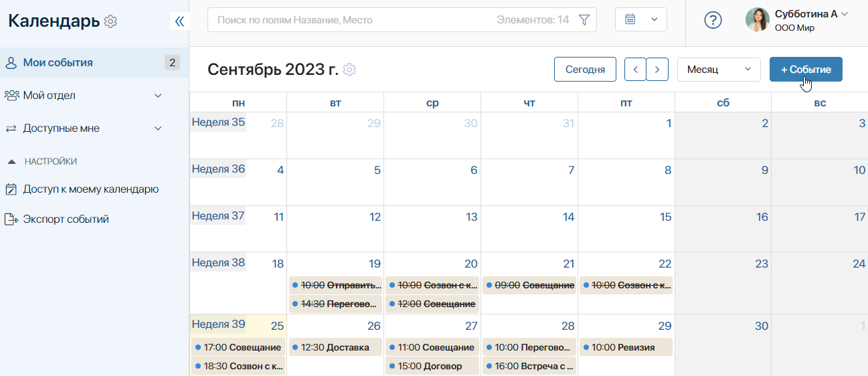The height and width of the screenshot is (376, 868).
Task: Open event 10:00 Созвон on the 22nd
Action: pos(626,285)
